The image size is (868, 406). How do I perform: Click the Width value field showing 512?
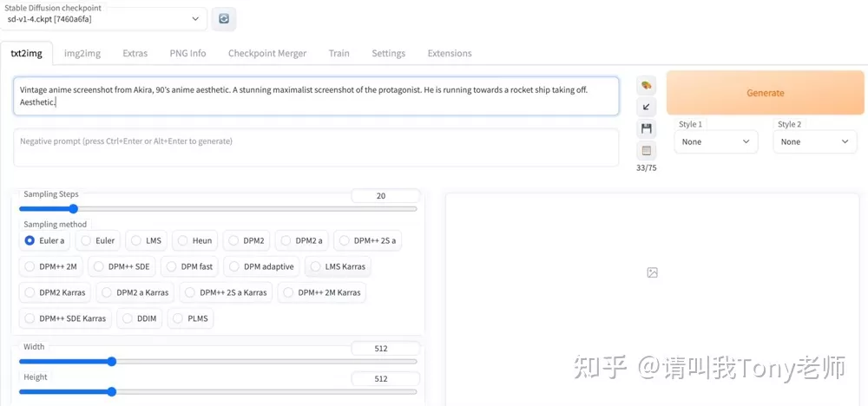385,349
